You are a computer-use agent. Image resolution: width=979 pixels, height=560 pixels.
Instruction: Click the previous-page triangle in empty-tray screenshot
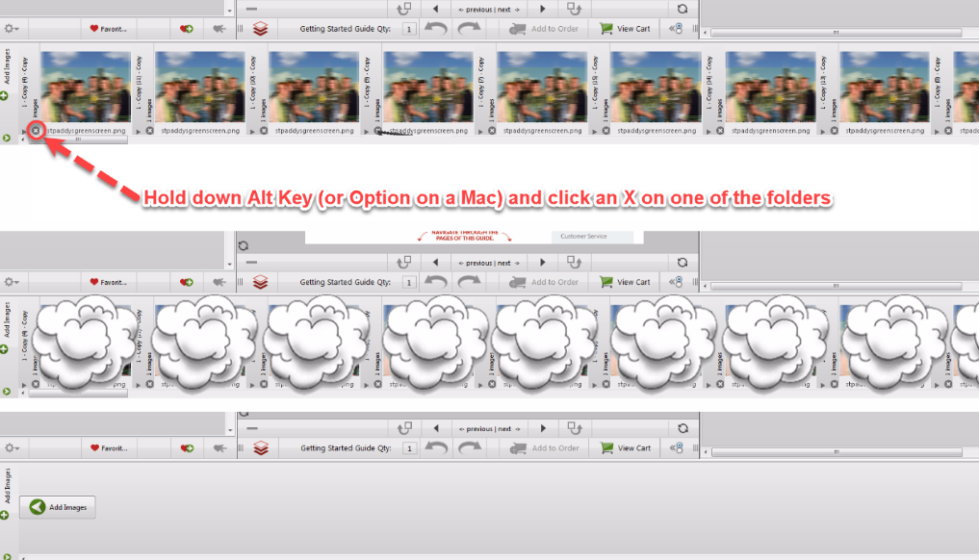click(436, 428)
